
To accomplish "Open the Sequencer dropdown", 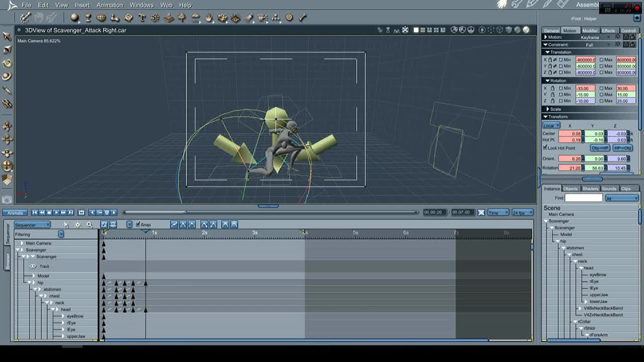I will click(x=32, y=225).
